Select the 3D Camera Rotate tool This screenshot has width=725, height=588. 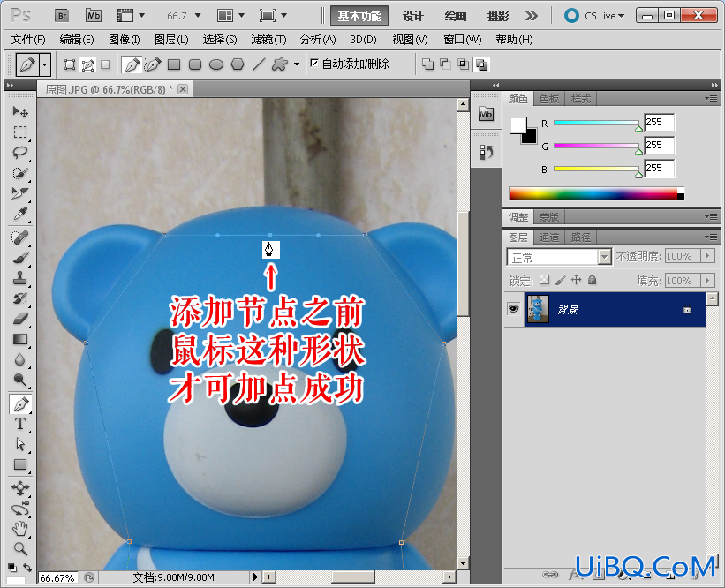tap(20, 509)
